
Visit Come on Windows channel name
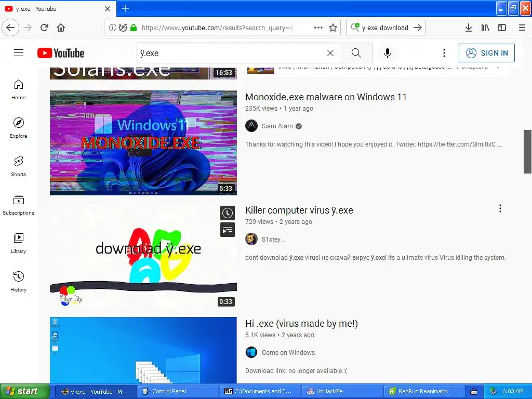pyautogui.click(x=288, y=353)
